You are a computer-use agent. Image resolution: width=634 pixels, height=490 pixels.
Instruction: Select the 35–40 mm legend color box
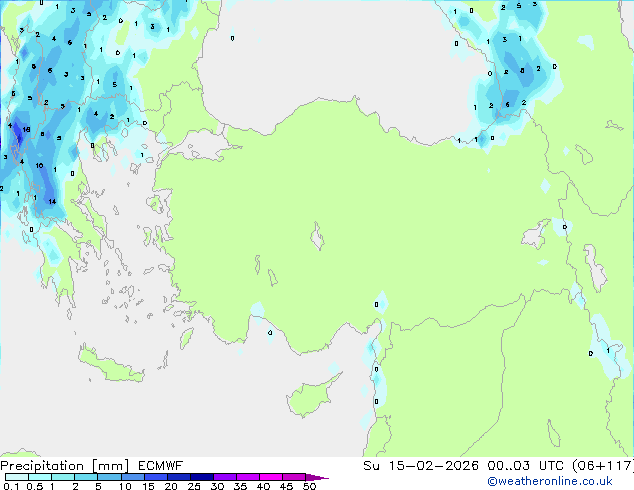point(248,477)
